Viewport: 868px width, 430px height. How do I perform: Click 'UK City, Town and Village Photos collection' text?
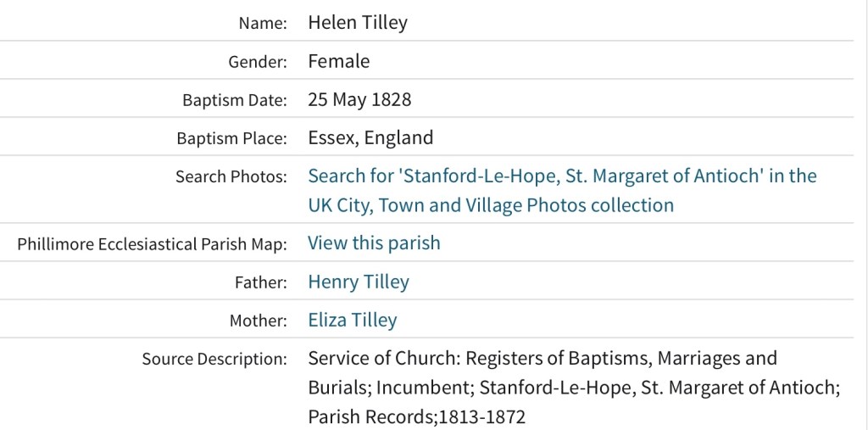[x=491, y=205]
